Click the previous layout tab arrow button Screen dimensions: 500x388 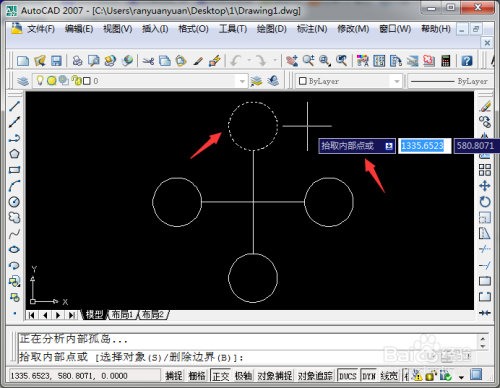coord(45,315)
